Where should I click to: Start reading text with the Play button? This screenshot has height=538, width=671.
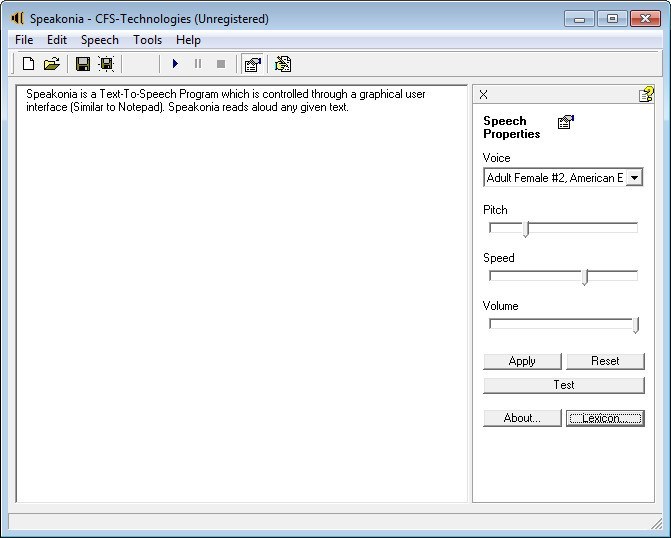click(175, 64)
